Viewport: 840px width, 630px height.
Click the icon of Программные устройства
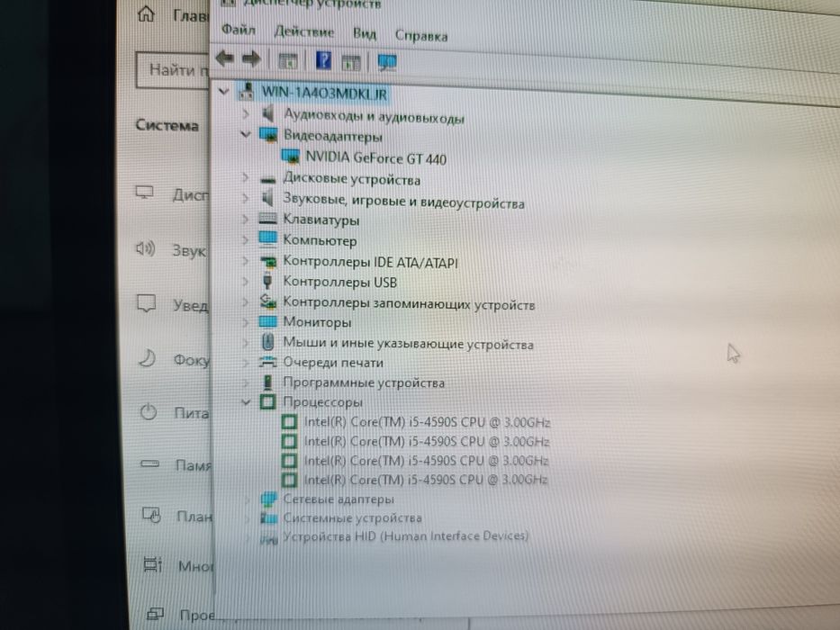point(268,382)
